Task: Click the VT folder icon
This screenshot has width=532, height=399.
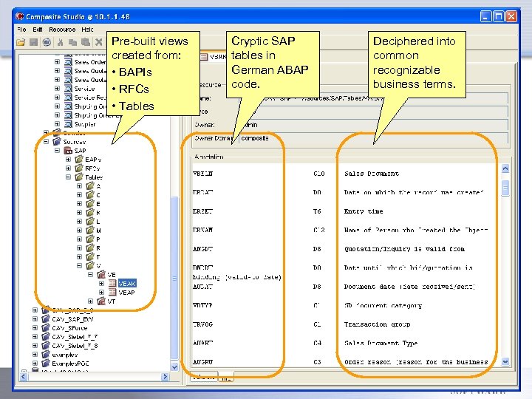Action: click(x=101, y=301)
